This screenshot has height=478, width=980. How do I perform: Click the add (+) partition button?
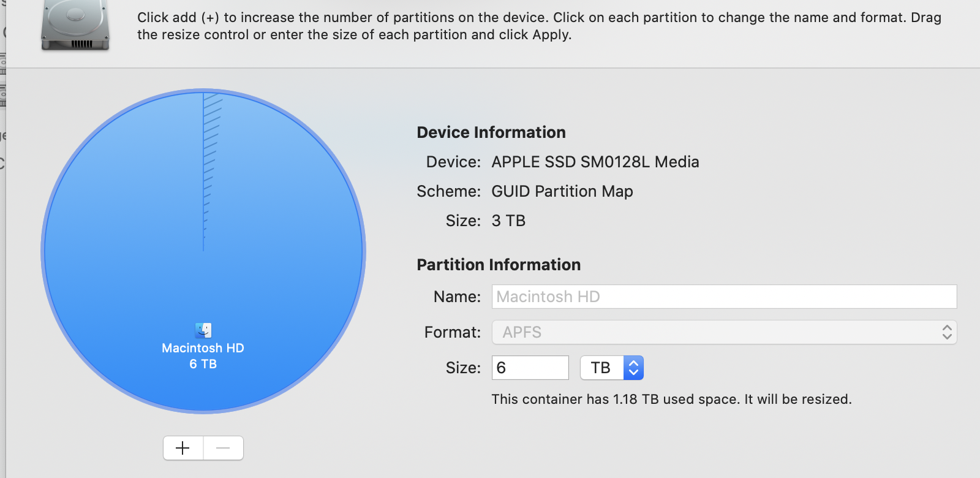[183, 448]
